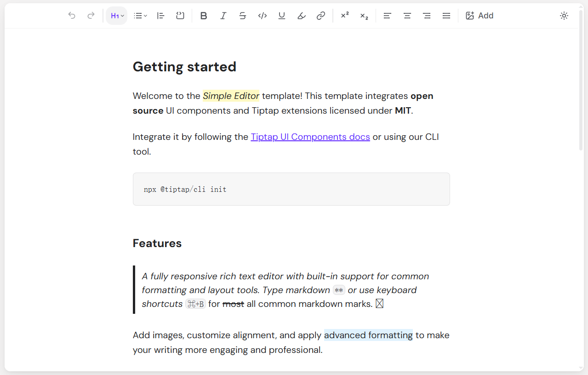Justify the text alignment
588x375 pixels.
pos(446,16)
